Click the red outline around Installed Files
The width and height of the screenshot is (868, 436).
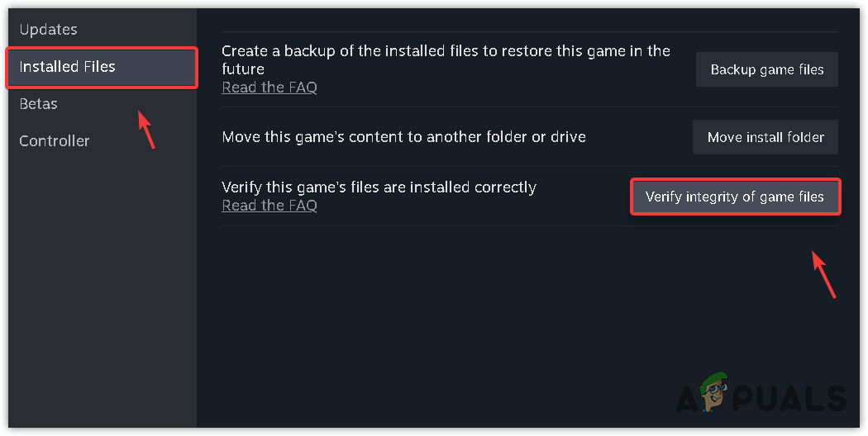click(x=197, y=67)
